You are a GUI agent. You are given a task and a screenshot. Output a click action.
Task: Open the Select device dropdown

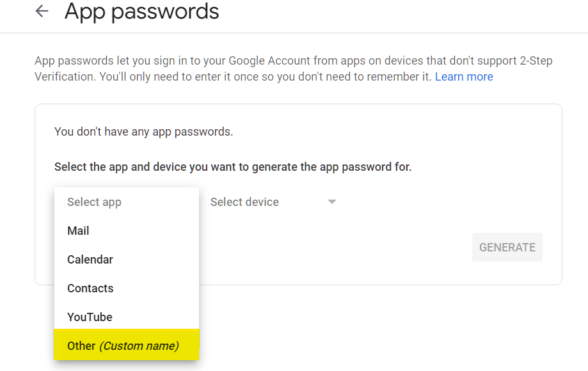point(273,202)
